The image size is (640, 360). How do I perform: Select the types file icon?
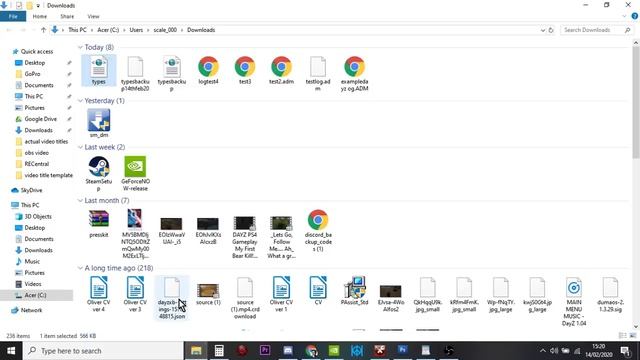[99, 67]
